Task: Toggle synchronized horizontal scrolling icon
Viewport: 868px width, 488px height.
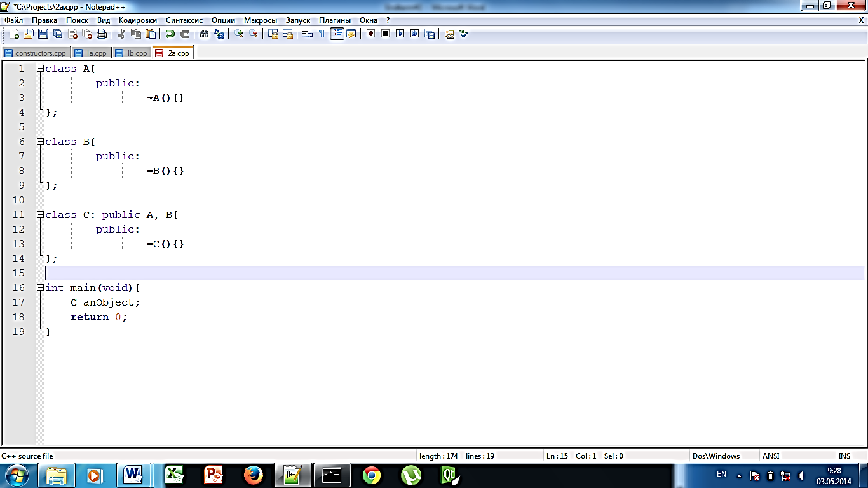Action: point(287,34)
